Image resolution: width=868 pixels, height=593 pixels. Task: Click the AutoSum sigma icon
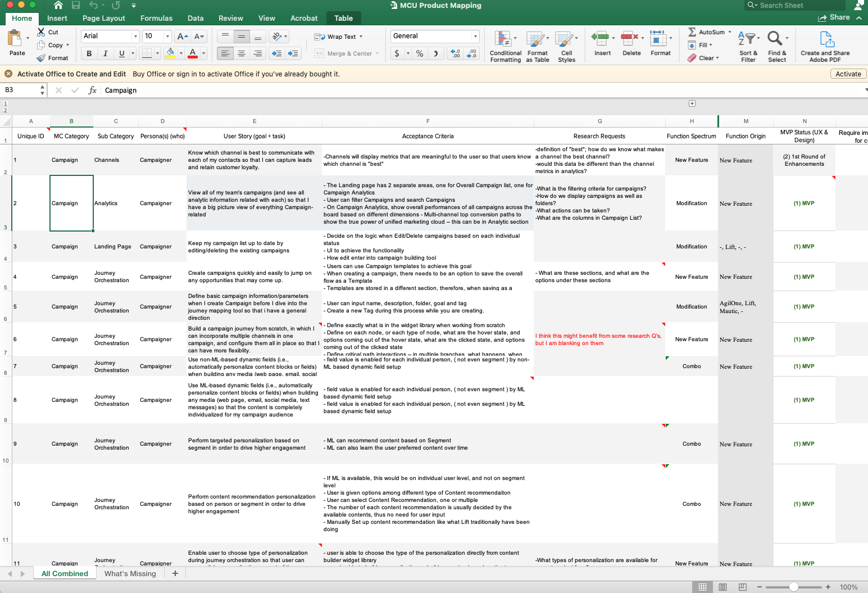click(x=692, y=32)
